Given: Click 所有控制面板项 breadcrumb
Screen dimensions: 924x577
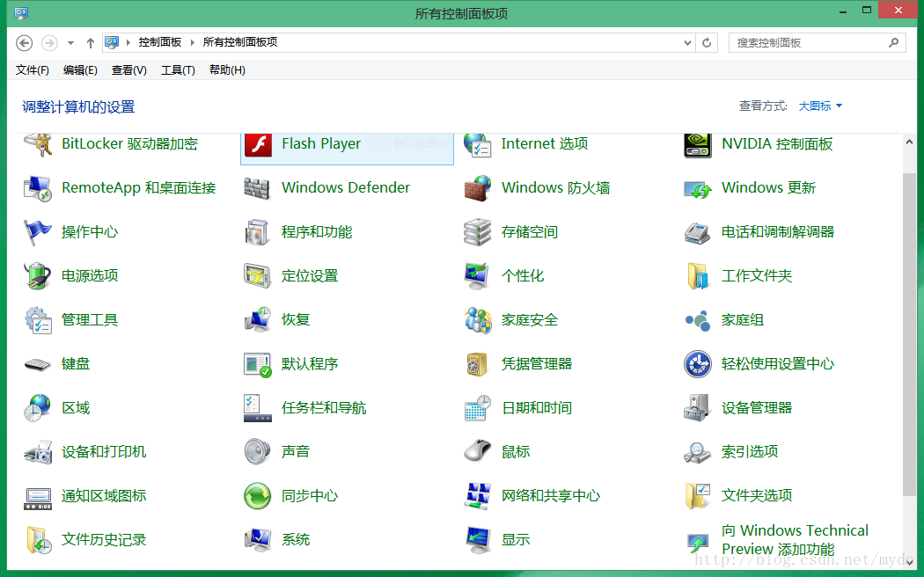Looking at the screenshot, I should click(x=240, y=42).
